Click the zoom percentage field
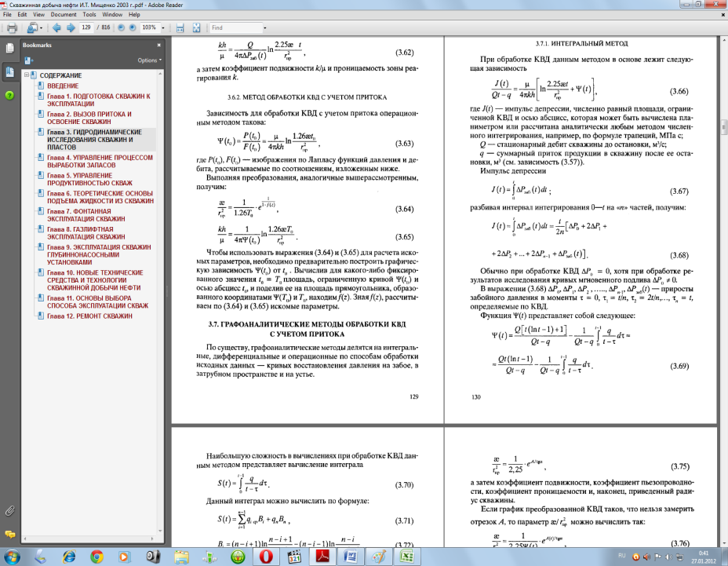The width and height of the screenshot is (728, 566). point(150,28)
